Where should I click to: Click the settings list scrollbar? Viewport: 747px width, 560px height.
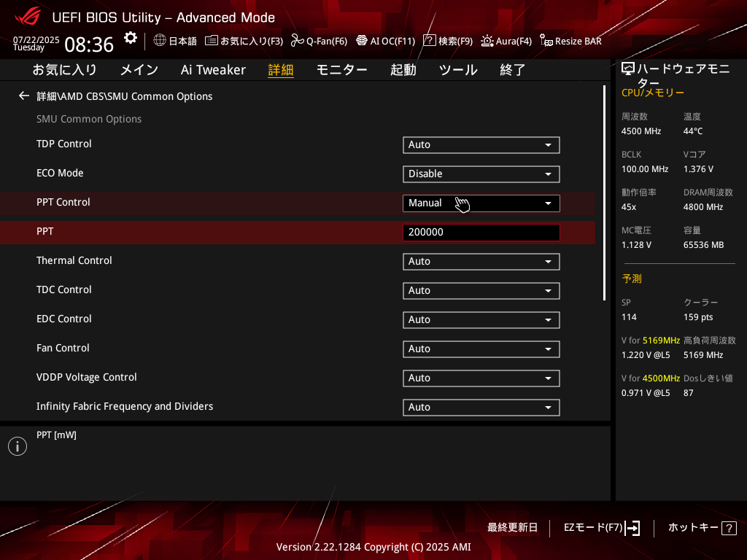coord(604,192)
